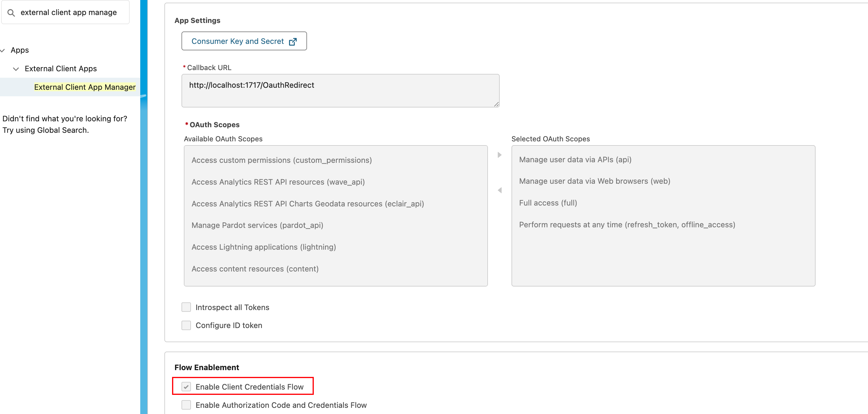Uncheck Enable Client Credentials Flow checkbox
The height and width of the screenshot is (414, 868).
tap(186, 387)
